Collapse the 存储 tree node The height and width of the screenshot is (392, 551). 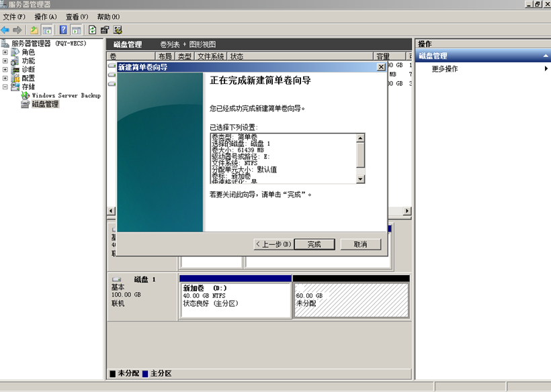(5, 87)
